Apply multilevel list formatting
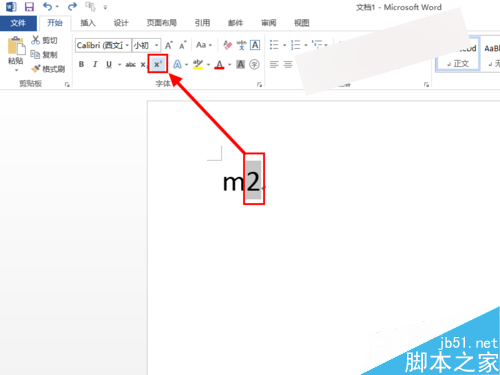The width and height of the screenshot is (500, 375). pyautogui.click(x=317, y=44)
